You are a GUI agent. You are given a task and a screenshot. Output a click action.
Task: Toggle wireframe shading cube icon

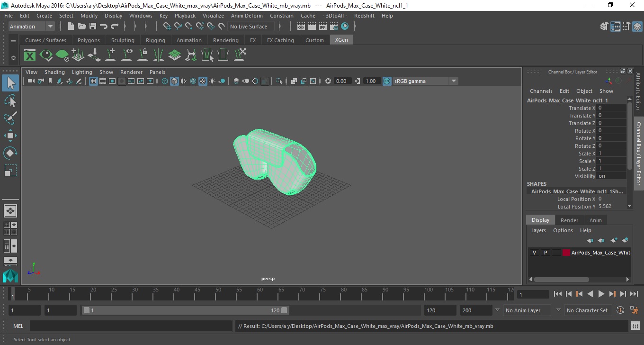pyautogui.click(x=165, y=81)
